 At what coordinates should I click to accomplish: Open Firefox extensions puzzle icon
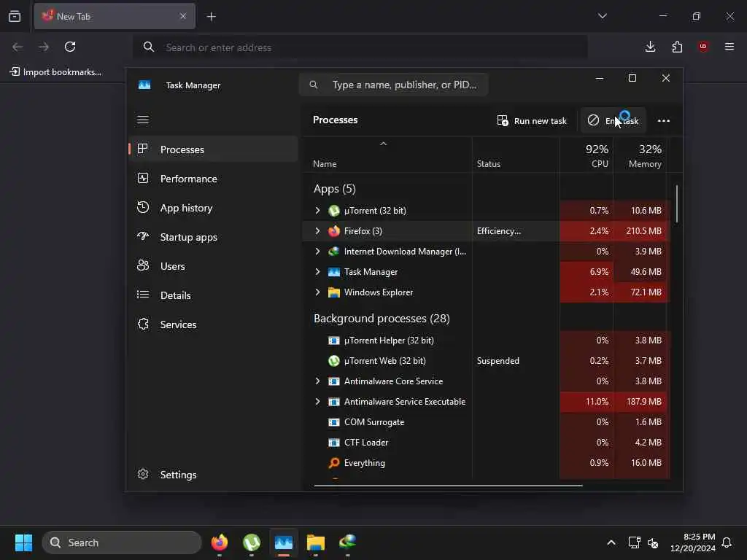(x=677, y=47)
